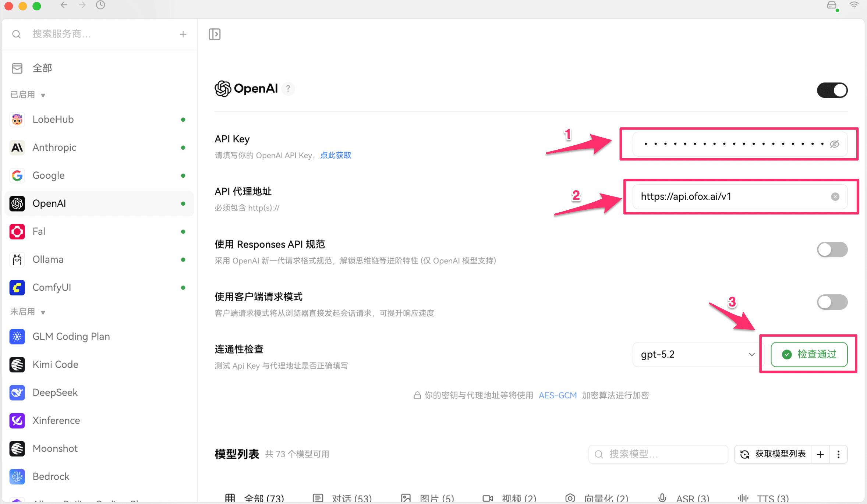867x504 pixels.
Task: Open the OpenAI help question mark
Action: click(288, 88)
